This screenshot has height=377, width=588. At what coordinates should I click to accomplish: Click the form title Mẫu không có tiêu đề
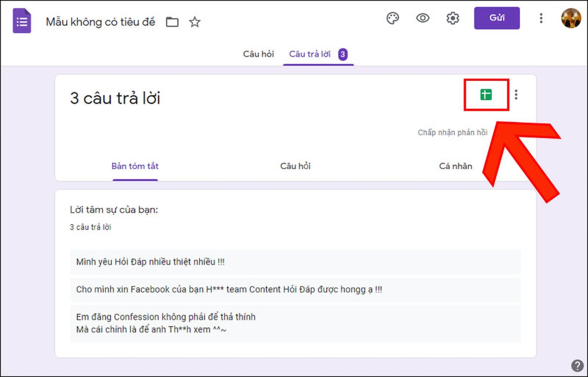(100, 22)
